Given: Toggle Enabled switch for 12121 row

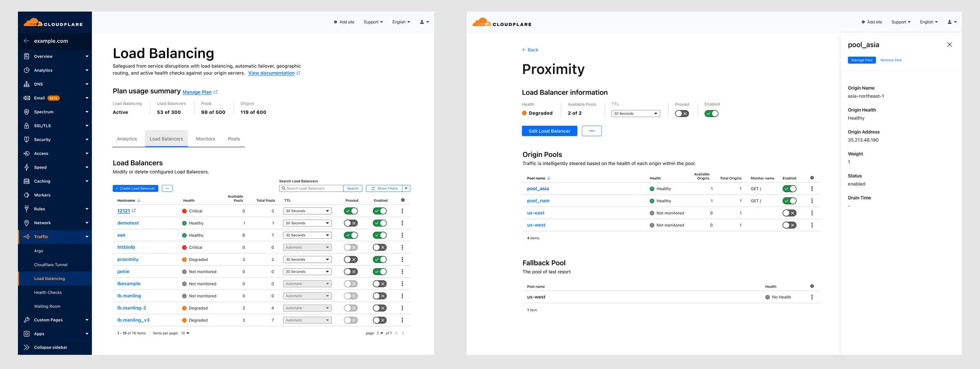Looking at the screenshot, I should 380,211.
